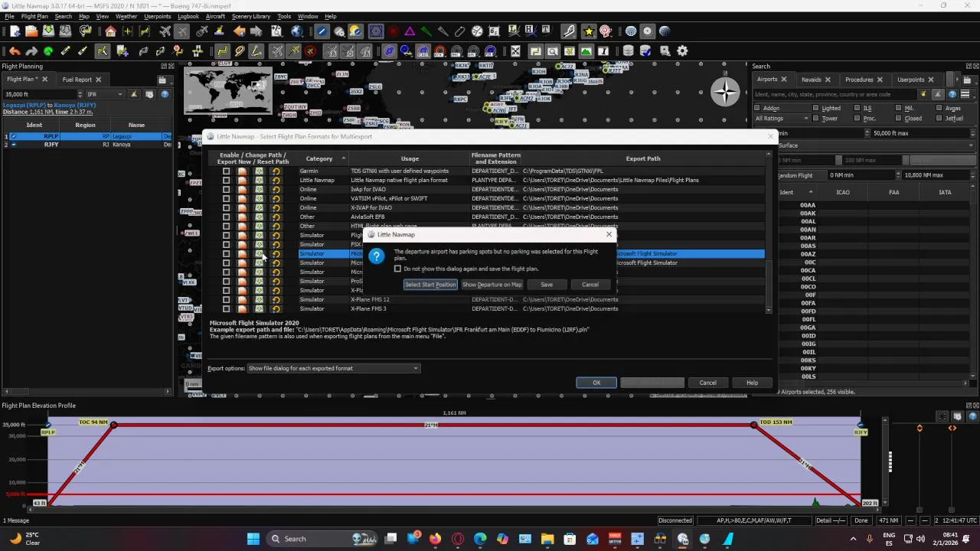Click New Flight Plan toolbar icon

[x=15, y=31]
